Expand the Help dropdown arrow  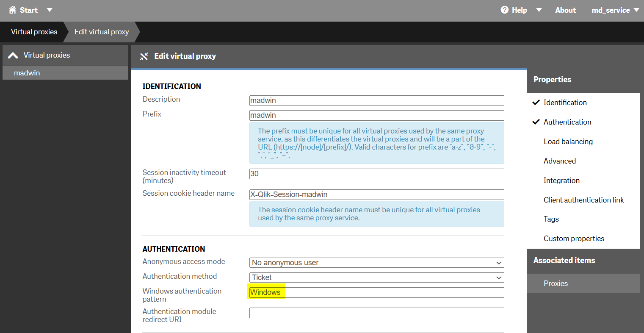(539, 10)
